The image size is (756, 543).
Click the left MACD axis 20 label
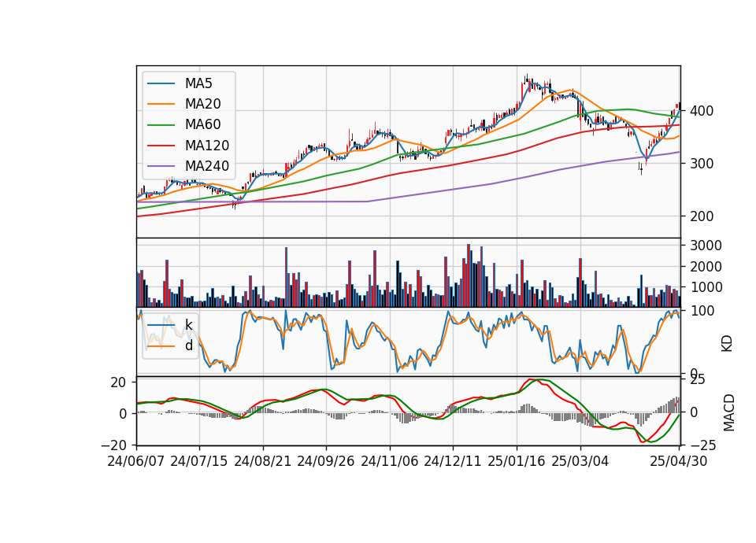(x=118, y=382)
